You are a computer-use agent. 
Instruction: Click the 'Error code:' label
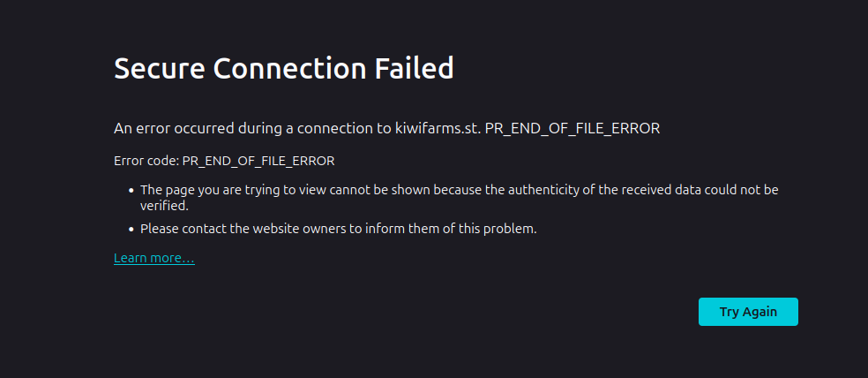click(146, 162)
